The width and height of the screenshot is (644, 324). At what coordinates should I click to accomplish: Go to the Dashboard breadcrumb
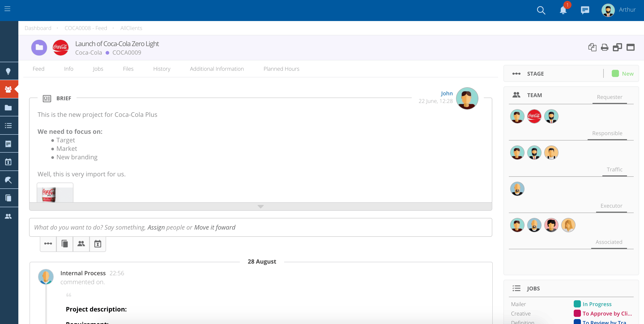pyautogui.click(x=38, y=28)
